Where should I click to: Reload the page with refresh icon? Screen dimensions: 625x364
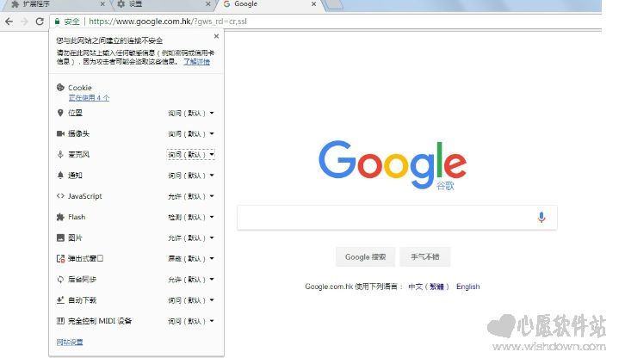point(40,22)
